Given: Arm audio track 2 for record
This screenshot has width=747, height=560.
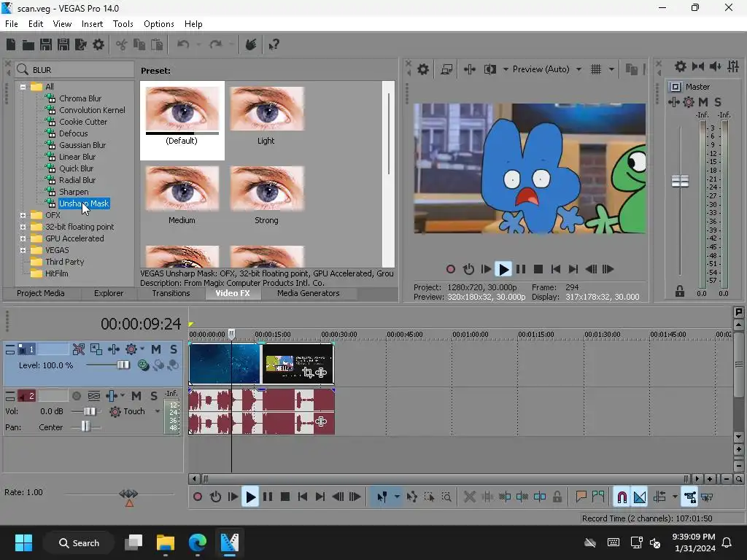Looking at the screenshot, I should tap(76, 396).
